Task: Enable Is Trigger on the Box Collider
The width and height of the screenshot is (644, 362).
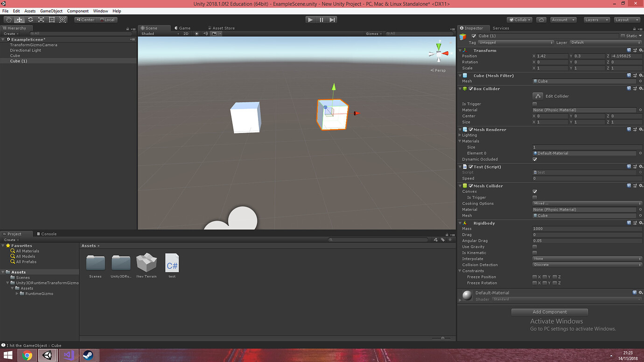Action: pyautogui.click(x=534, y=104)
